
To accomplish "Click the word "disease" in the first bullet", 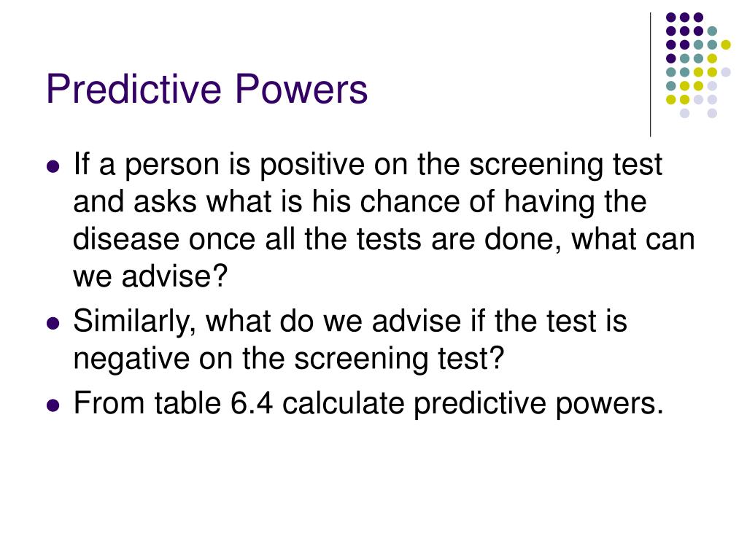I will (125, 239).
